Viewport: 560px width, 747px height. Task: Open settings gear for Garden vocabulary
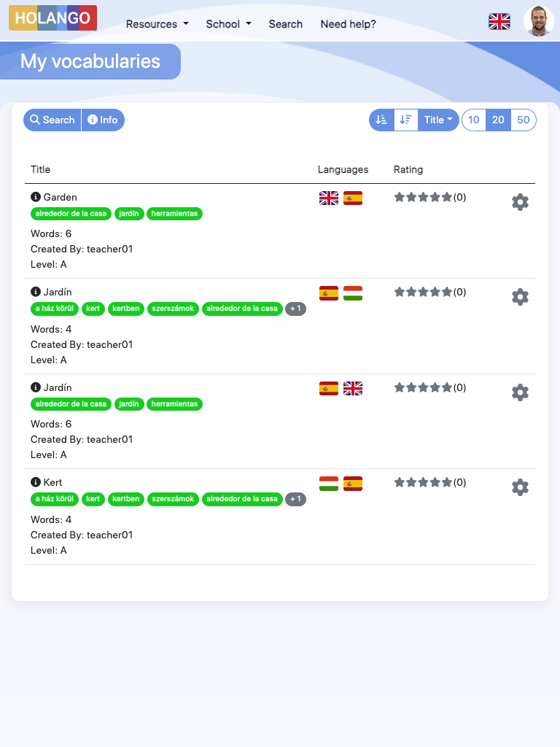tap(520, 202)
